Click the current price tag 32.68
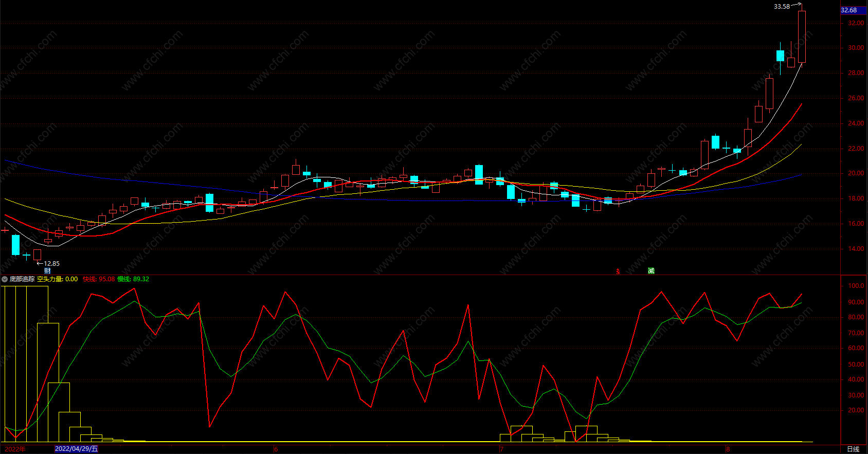The image size is (868, 454). pos(854,10)
